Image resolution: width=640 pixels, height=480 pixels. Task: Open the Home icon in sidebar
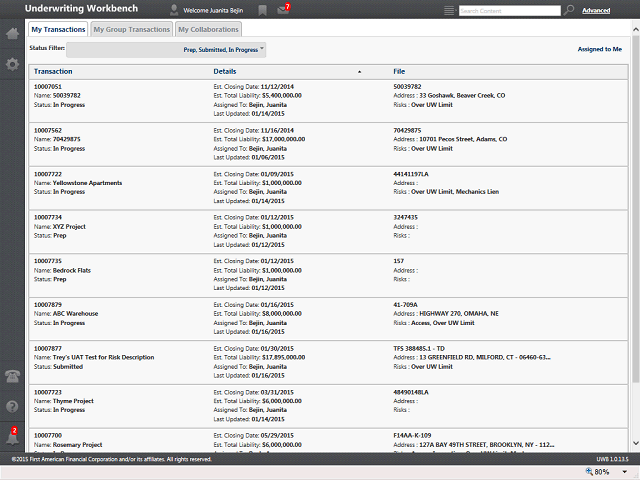[12, 33]
